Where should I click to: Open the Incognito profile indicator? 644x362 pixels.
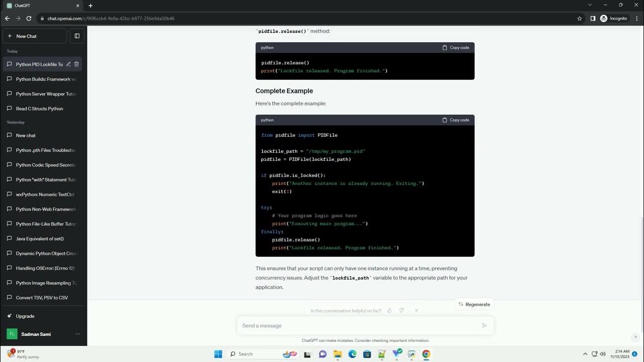pos(614,19)
